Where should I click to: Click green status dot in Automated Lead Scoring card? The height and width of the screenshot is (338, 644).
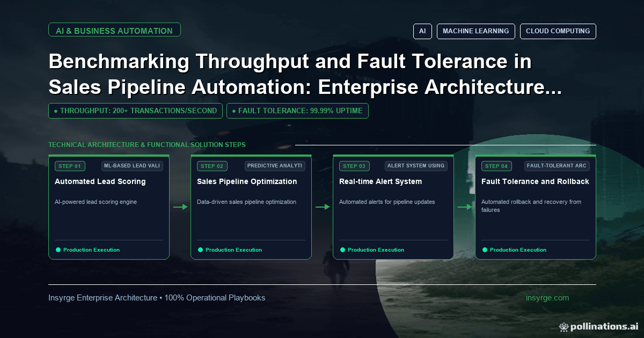pos(58,250)
